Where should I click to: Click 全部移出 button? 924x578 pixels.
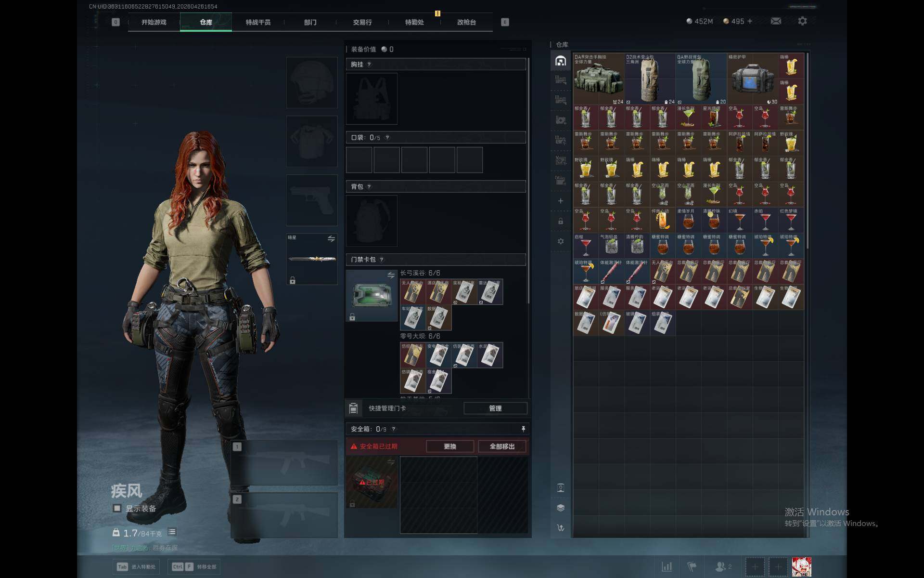pyautogui.click(x=502, y=447)
